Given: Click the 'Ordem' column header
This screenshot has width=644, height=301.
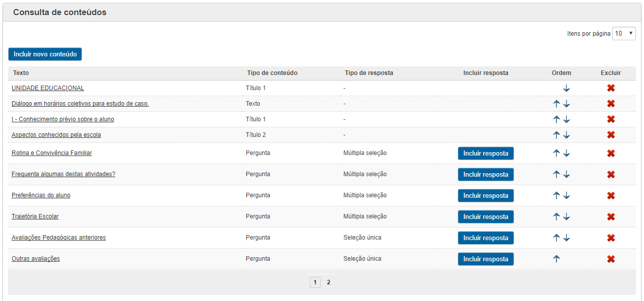Looking at the screenshot, I should point(561,73).
